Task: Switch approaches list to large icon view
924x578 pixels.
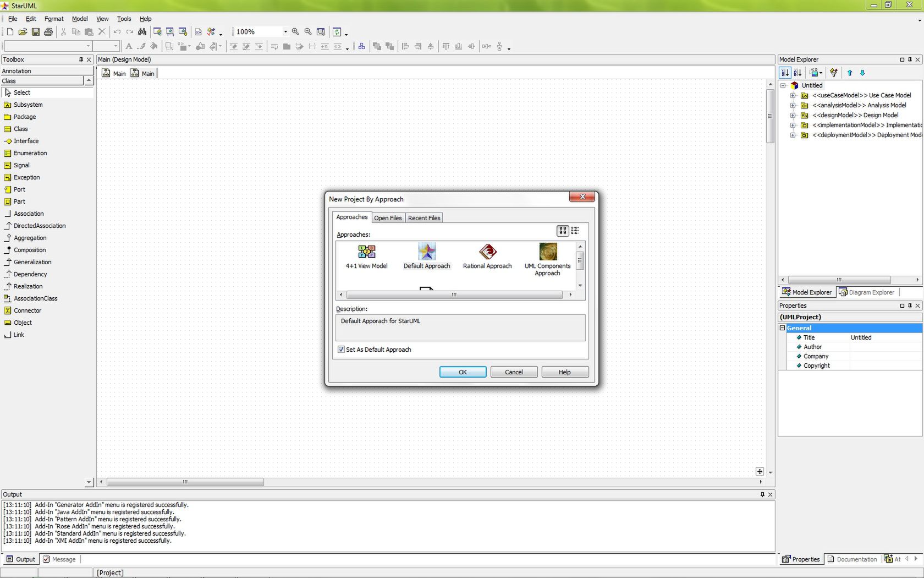Action: 563,231
